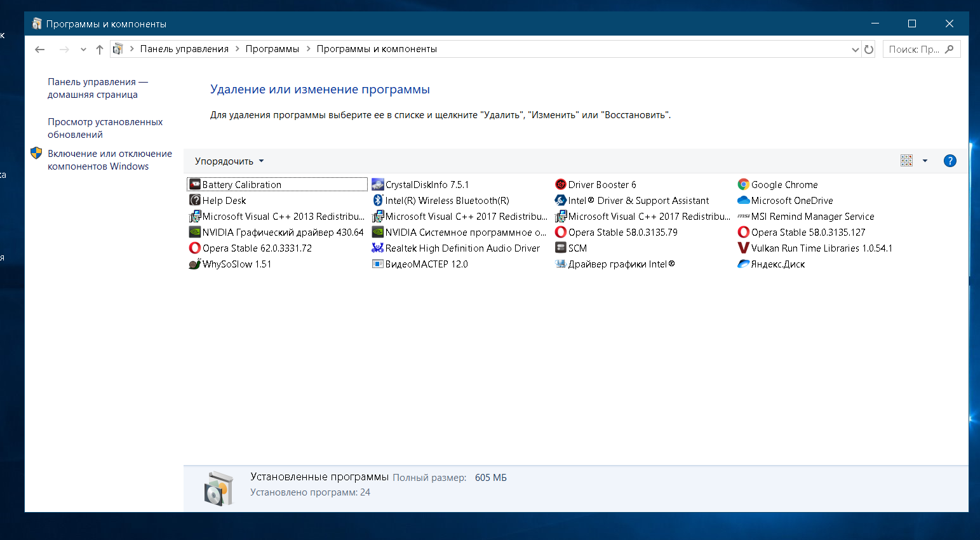Select Microsoft Visual C++ 2017 in second column

460,216
